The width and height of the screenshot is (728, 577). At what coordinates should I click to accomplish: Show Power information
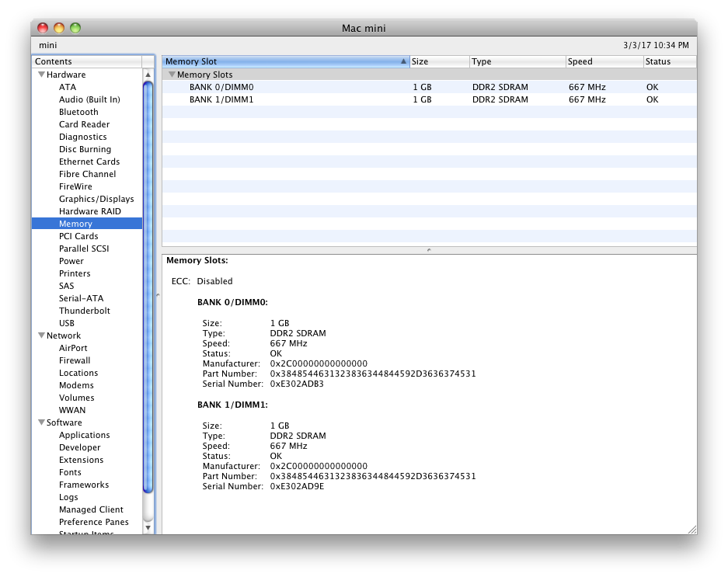pyautogui.click(x=71, y=261)
